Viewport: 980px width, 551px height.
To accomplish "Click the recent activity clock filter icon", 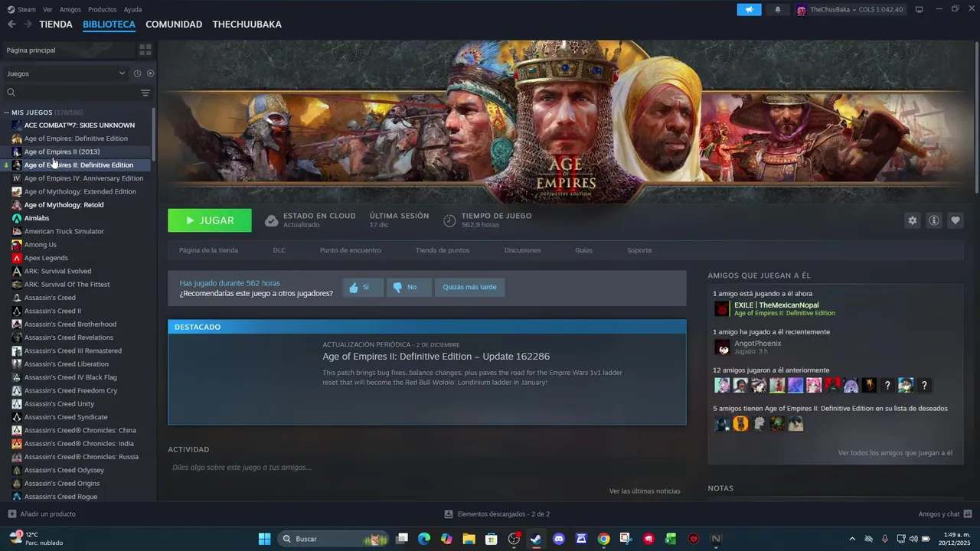I will 137,73.
